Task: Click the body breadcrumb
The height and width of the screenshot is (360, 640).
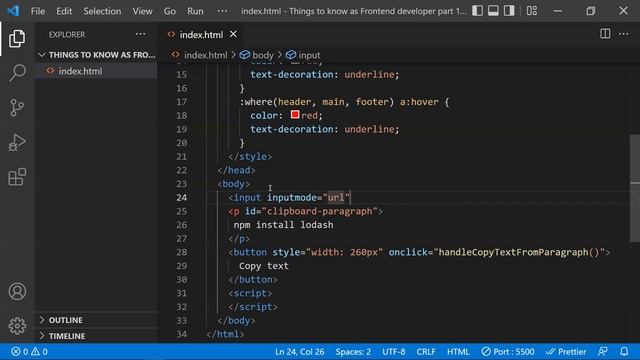Action: click(x=257, y=55)
